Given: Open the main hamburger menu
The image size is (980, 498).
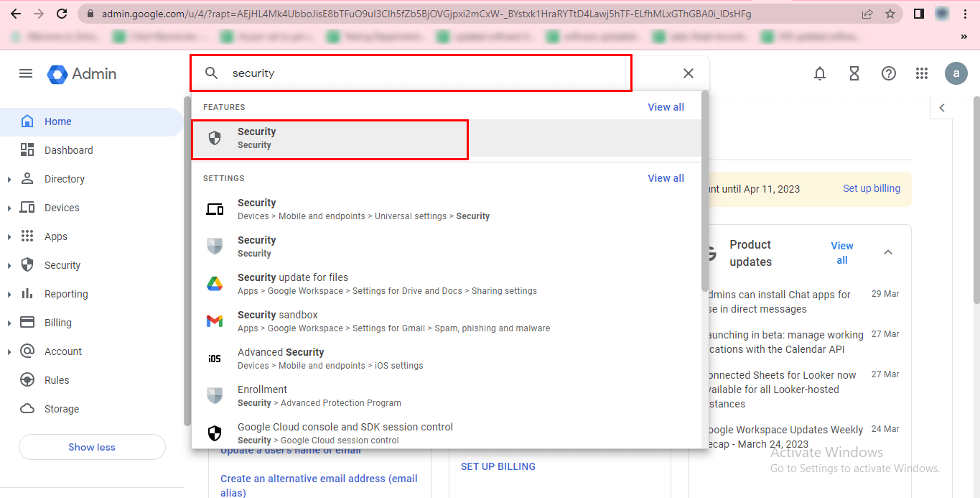Looking at the screenshot, I should point(26,73).
